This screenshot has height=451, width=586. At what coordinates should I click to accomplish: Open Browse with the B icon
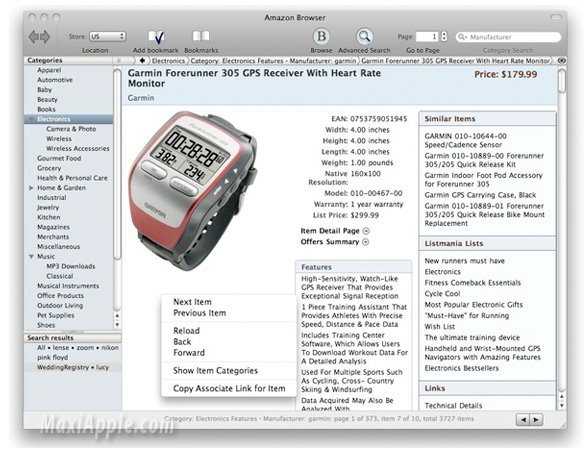point(321,37)
